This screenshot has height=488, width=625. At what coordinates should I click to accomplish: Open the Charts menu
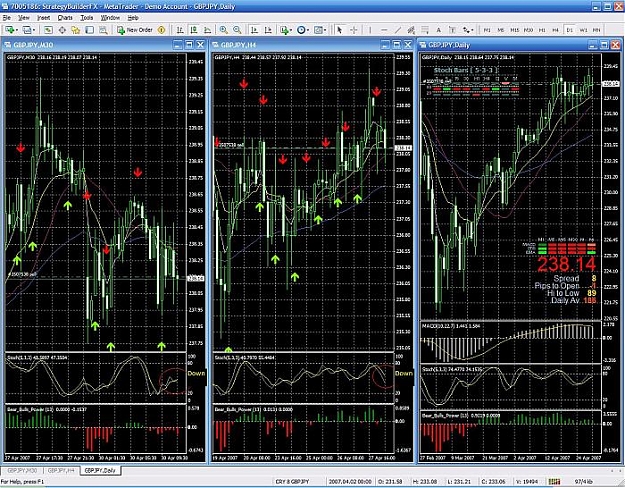point(65,18)
